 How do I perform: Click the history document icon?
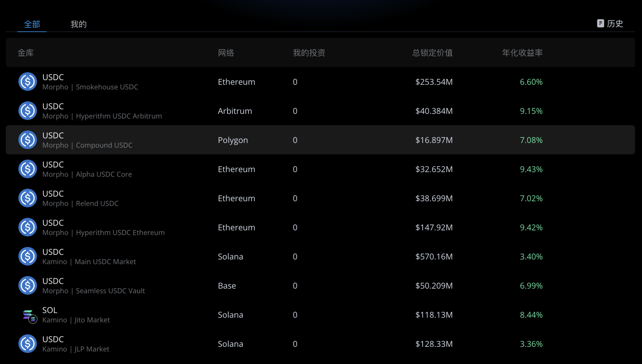(x=600, y=23)
